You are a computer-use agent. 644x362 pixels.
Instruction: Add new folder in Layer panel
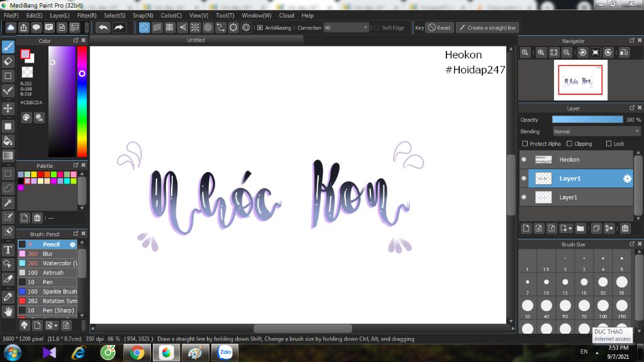[580, 228]
